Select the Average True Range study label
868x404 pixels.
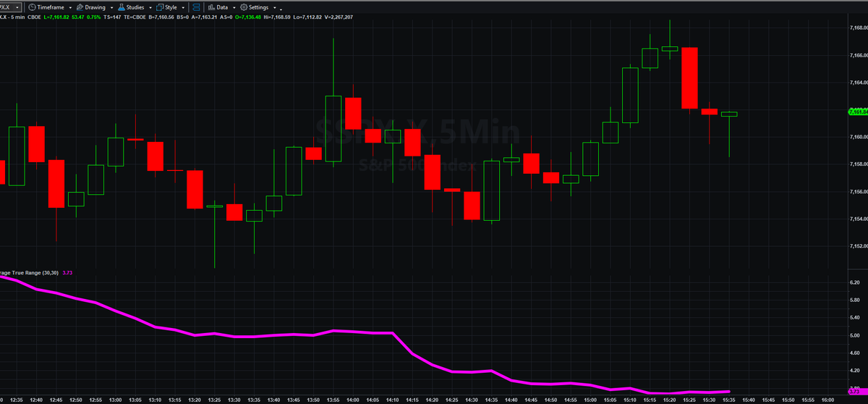(30, 273)
